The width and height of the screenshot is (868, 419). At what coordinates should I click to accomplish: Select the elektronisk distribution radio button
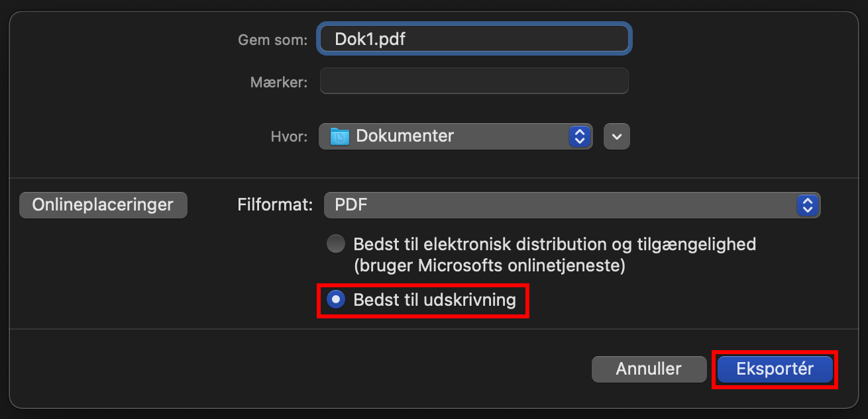[336, 244]
